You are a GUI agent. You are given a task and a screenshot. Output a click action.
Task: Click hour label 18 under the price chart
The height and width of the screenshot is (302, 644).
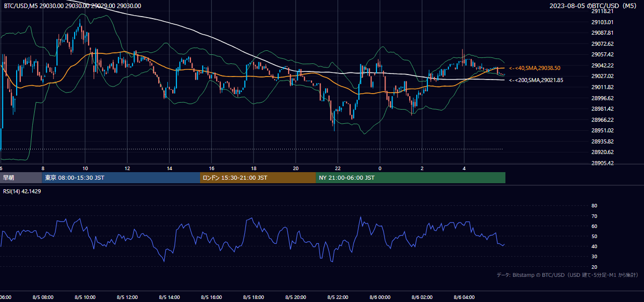coord(254,168)
